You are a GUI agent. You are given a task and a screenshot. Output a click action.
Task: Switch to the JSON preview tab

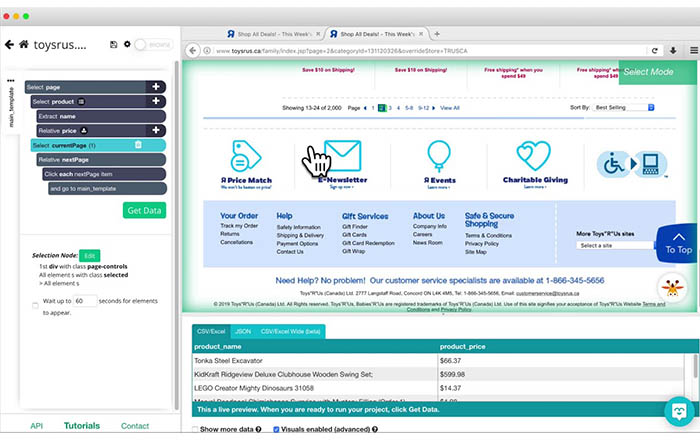click(x=243, y=332)
